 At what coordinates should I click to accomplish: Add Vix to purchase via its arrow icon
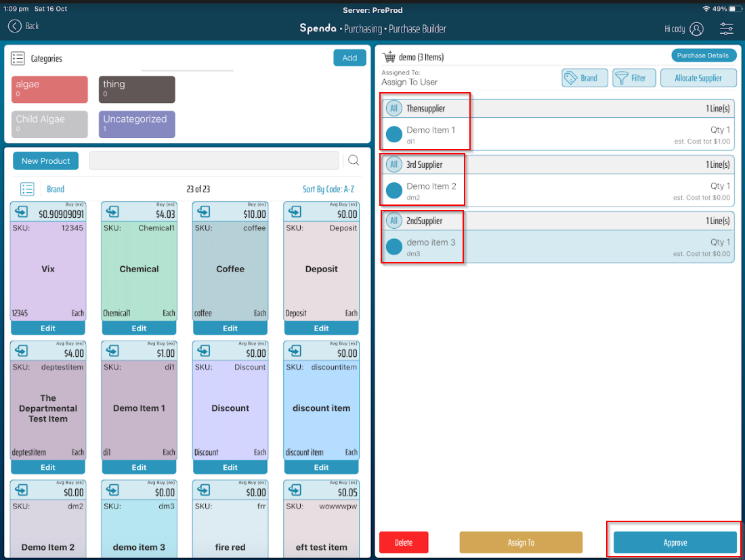click(x=22, y=211)
